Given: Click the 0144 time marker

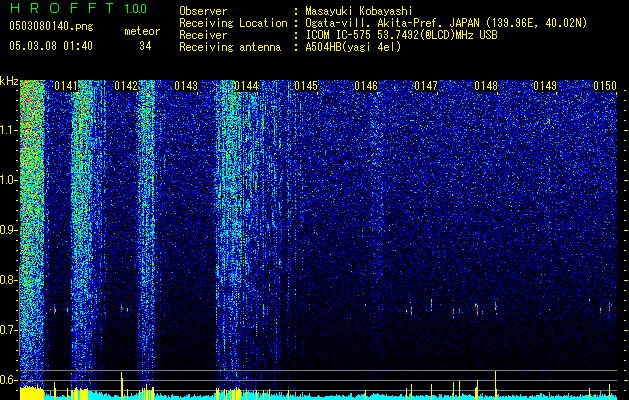Looking at the screenshot, I should [246, 86].
